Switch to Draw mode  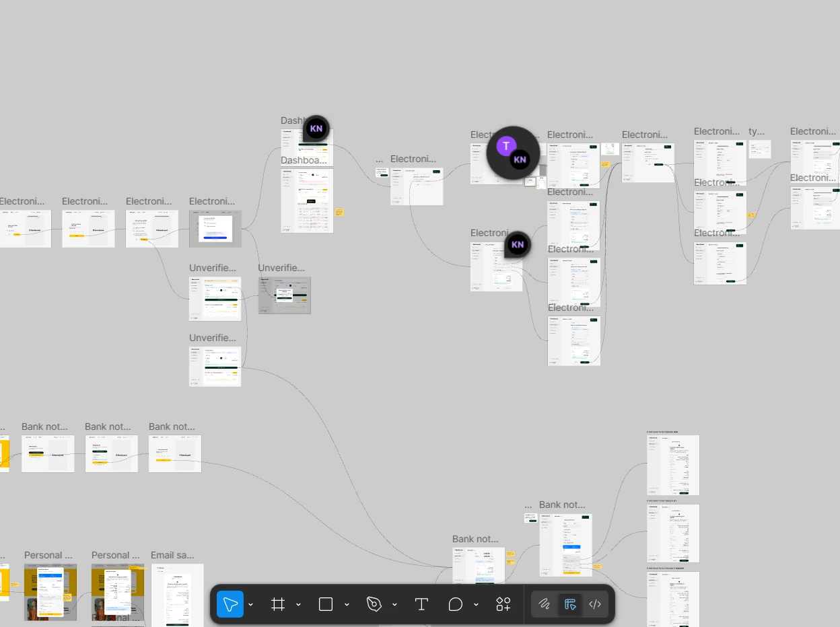click(545, 604)
